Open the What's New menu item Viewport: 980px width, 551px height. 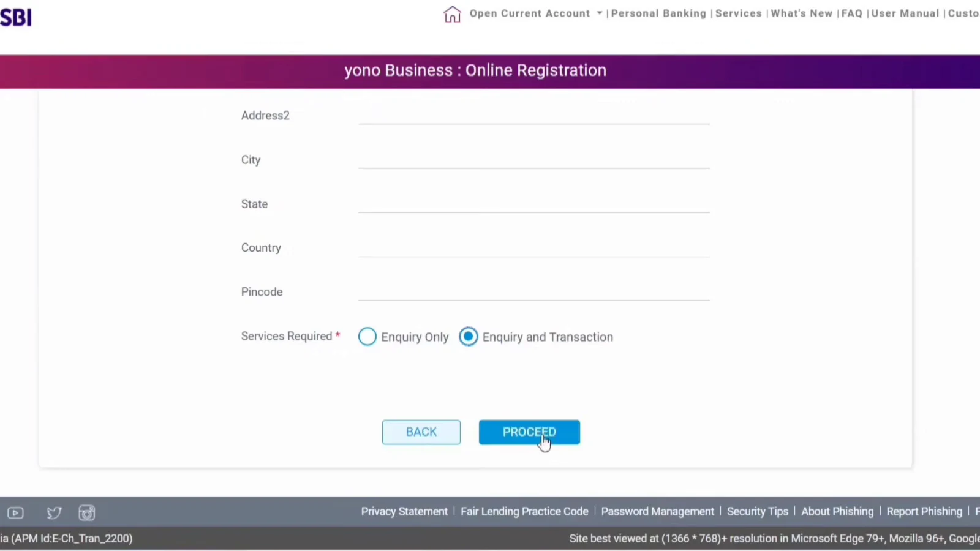pyautogui.click(x=801, y=13)
